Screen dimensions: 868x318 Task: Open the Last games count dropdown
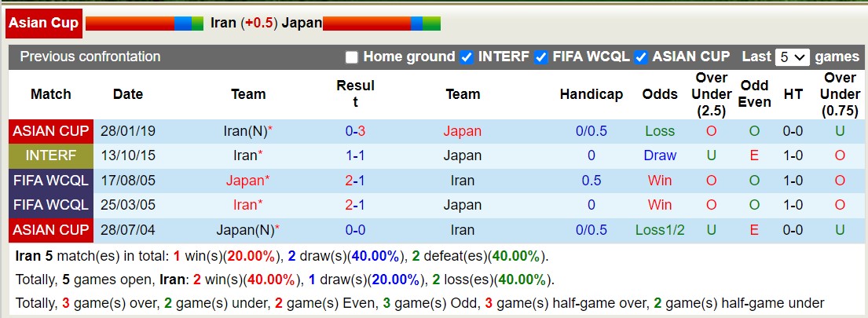[792, 57]
